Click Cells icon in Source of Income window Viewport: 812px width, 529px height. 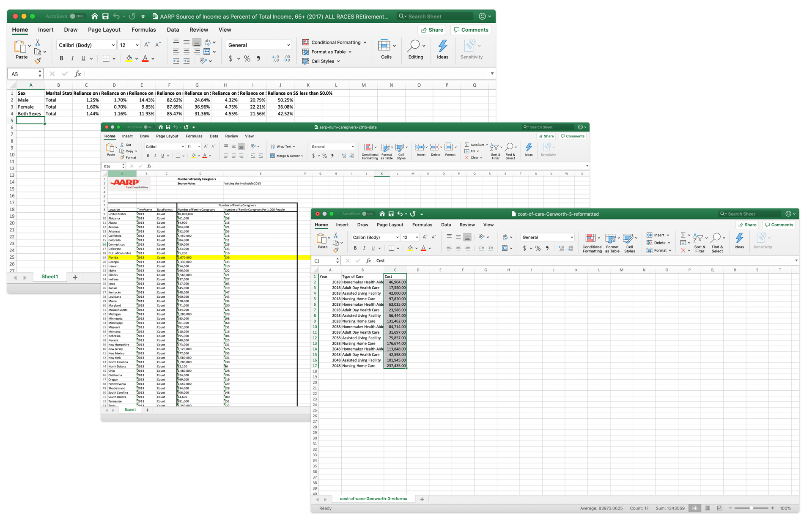[x=384, y=45]
